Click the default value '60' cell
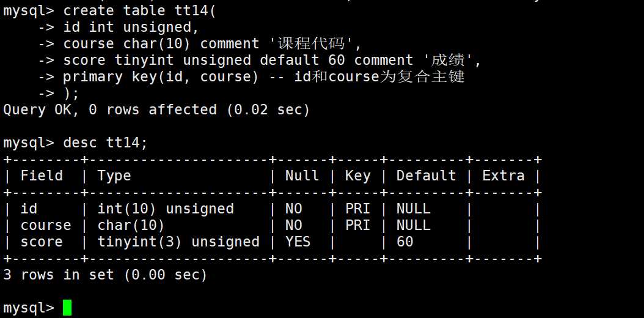 [404, 242]
